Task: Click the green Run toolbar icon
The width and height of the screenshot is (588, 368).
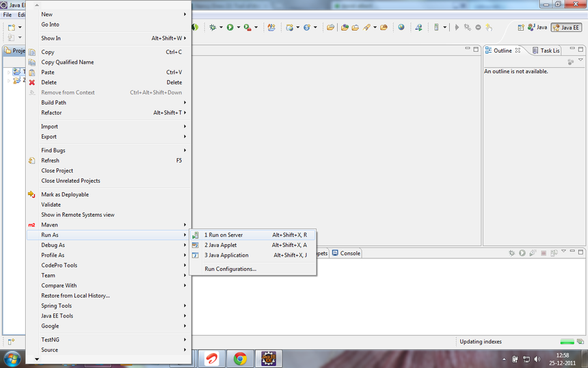Action: click(230, 27)
